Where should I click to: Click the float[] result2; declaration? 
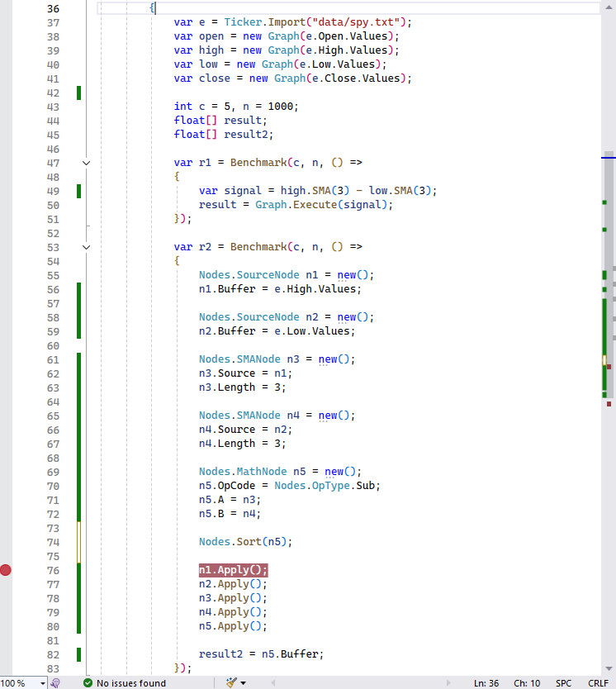pos(224,135)
